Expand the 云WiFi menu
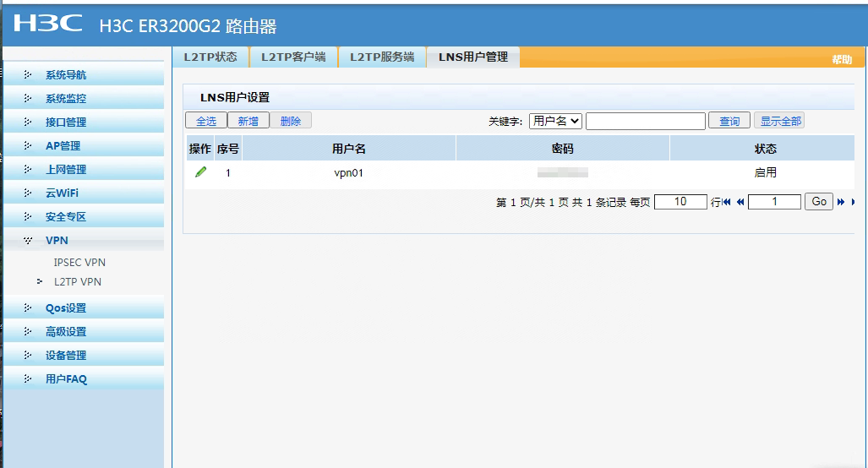This screenshot has width=868, height=468. coord(84,193)
